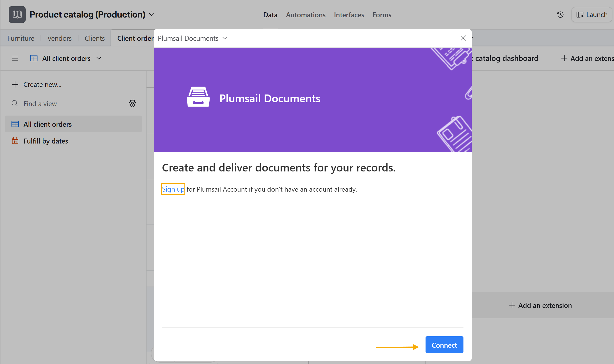This screenshot has width=614, height=364.
Task: Toggle the views sidebar hamburger icon
Action: point(15,58)
